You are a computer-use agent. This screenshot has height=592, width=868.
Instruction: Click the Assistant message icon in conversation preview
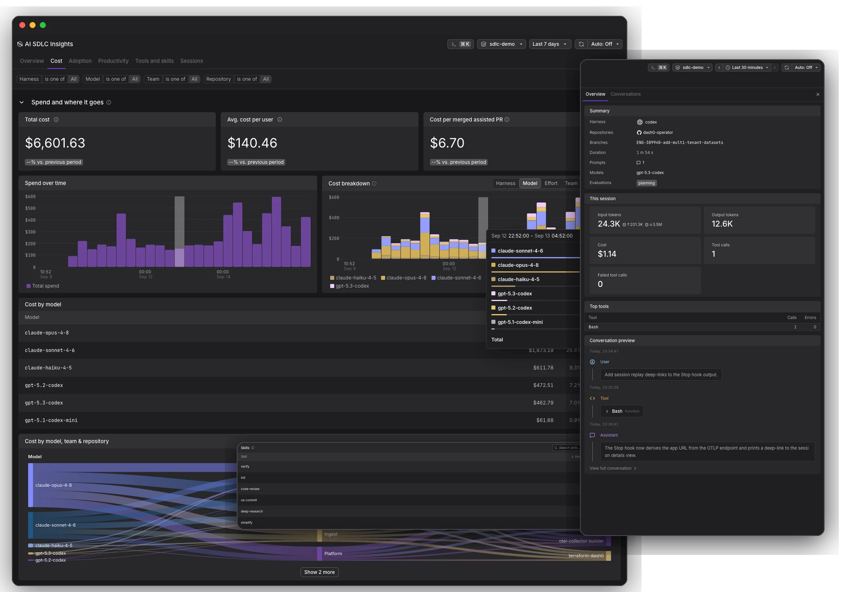point(592,435)
